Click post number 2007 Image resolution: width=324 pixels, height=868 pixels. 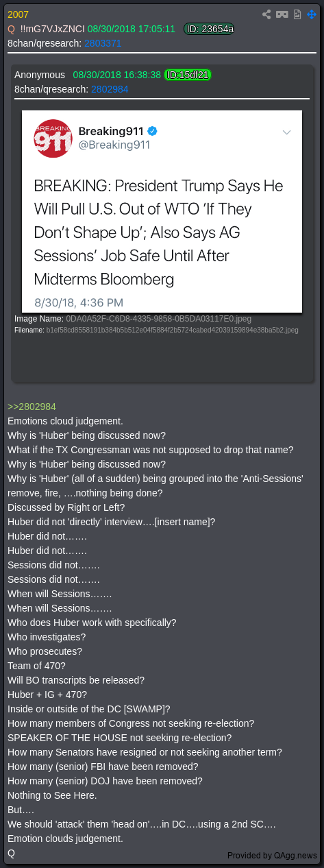pyautogui.click(x=18, y=14)
